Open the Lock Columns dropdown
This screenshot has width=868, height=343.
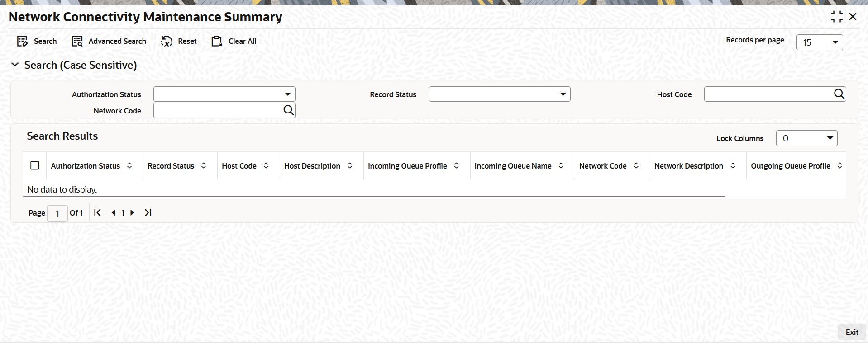[807, 138]
